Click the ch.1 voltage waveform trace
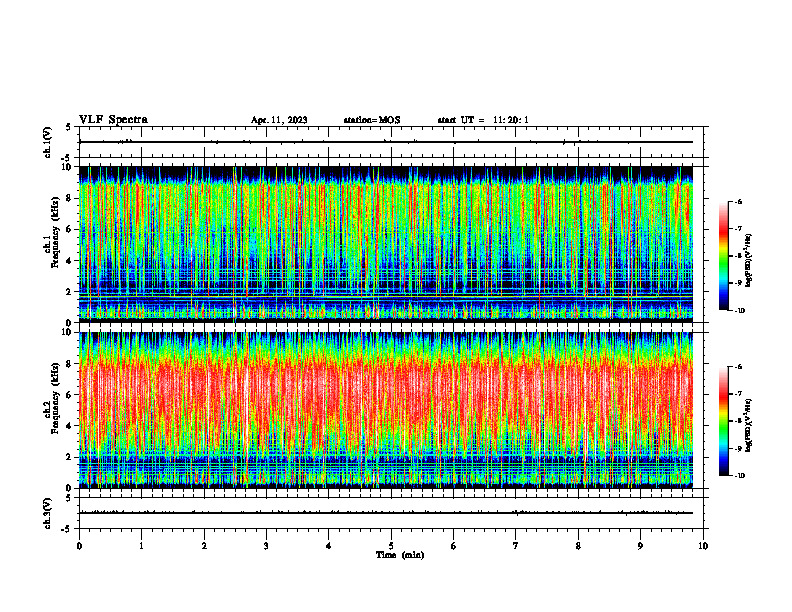792x612 pixels. 386,142
